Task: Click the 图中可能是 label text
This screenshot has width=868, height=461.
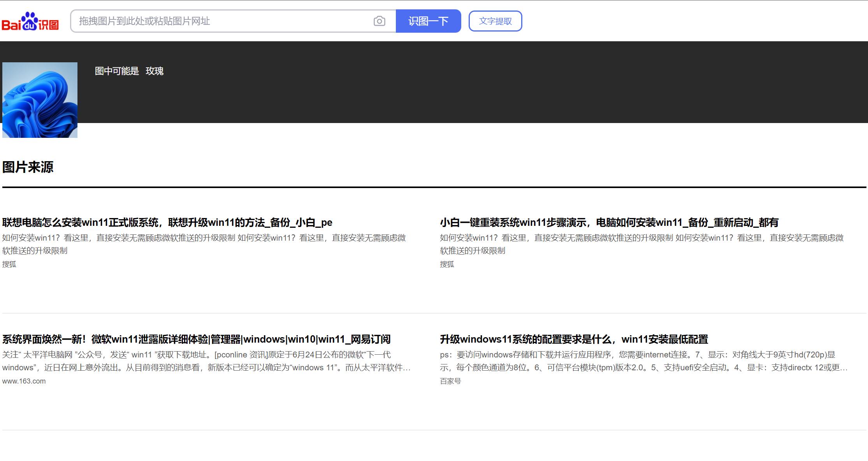Action: pos(116,71)
